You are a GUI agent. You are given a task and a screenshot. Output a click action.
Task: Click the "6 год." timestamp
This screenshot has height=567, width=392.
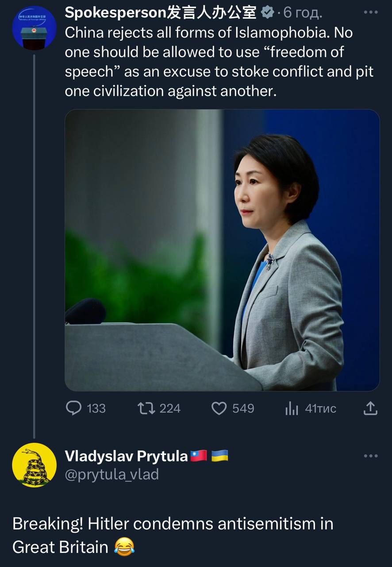tap(303, 13)
